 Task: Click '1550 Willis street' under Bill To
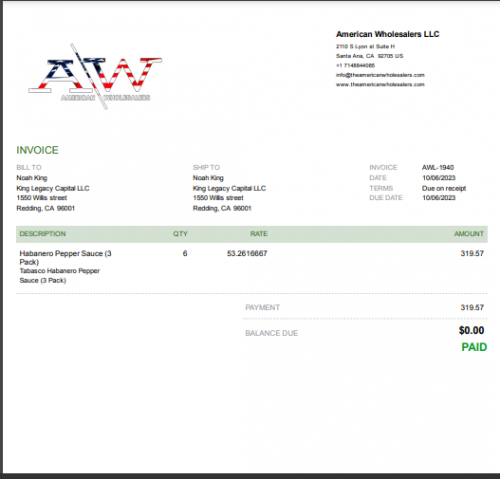click(x=42, y=198)
